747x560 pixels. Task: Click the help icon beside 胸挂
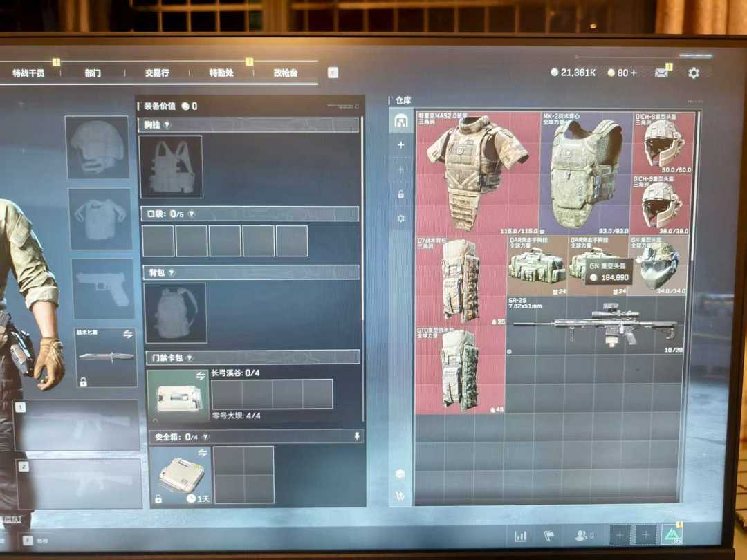click(x=167, y=124)
